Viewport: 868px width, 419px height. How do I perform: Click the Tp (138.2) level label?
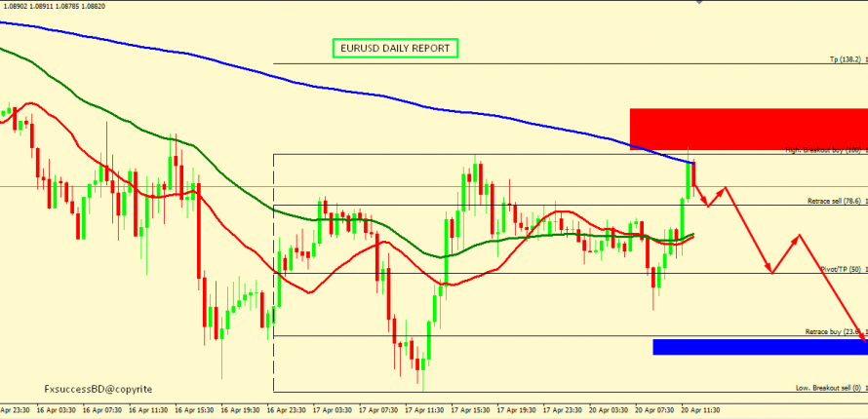click(845, 59)
